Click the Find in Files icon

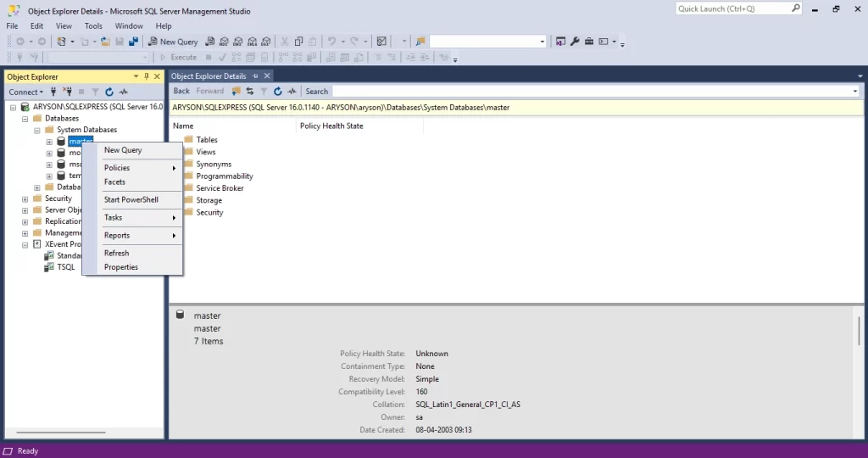point(420,42)
